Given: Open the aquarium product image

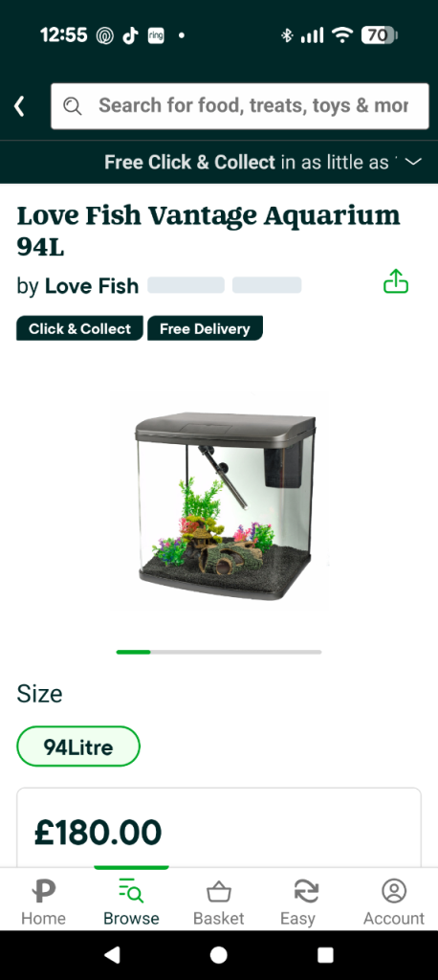Looking at the screenshot, I should [220, 501].
